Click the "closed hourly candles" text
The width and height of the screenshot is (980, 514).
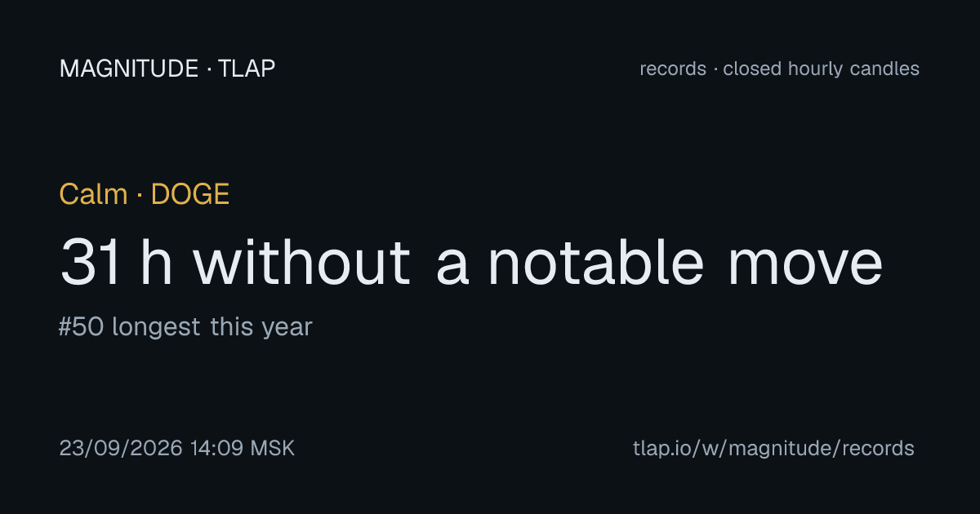(821, 69)
